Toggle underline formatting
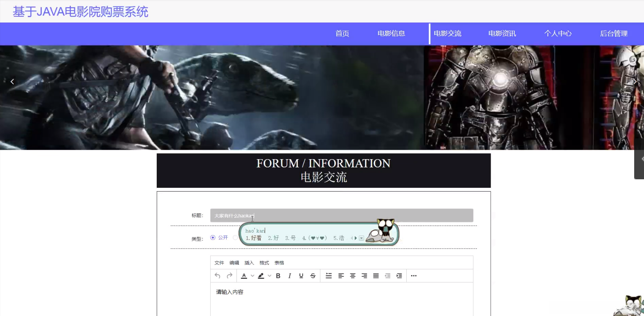644x316 pixels. (x=301, y=276)
